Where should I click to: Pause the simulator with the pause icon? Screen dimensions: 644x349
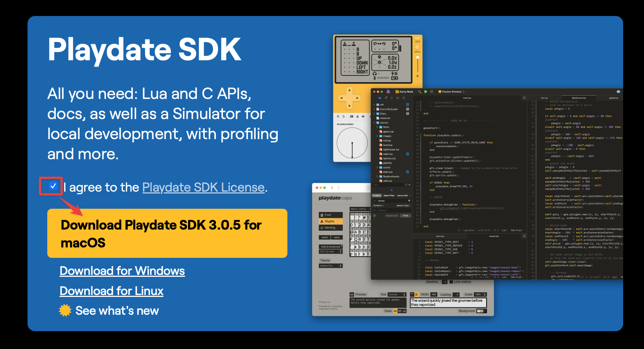click(x=338, y=116)
